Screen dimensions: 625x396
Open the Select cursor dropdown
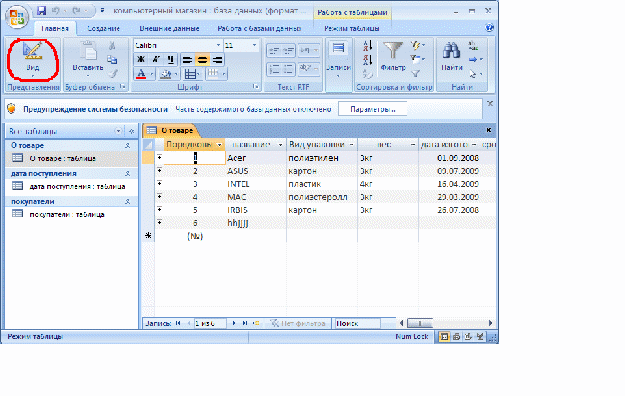pos(475,74)
